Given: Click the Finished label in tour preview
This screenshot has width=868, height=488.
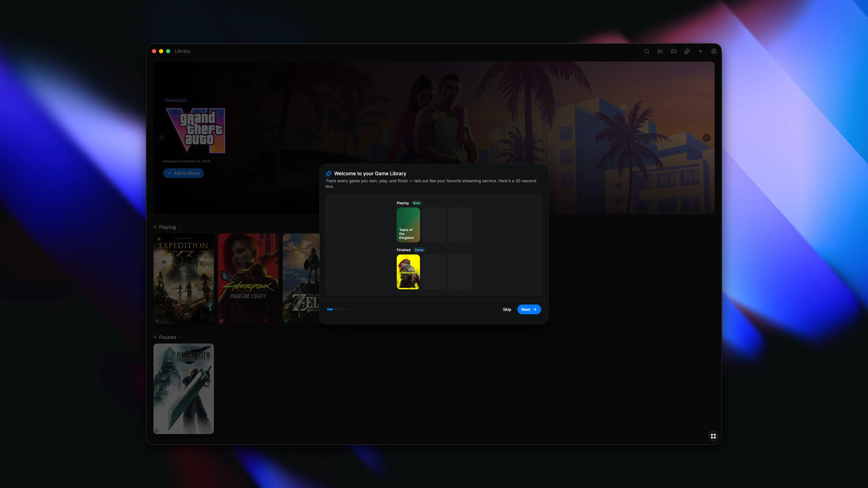Looking at the screenshot, I should coord(403,250).
